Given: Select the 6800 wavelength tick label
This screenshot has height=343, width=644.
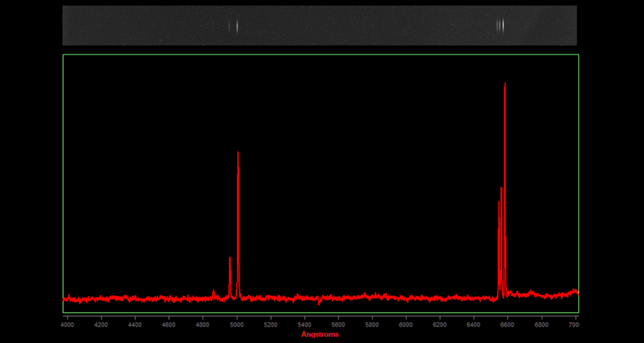Looking at the screenshot, I should coord(542,324).
